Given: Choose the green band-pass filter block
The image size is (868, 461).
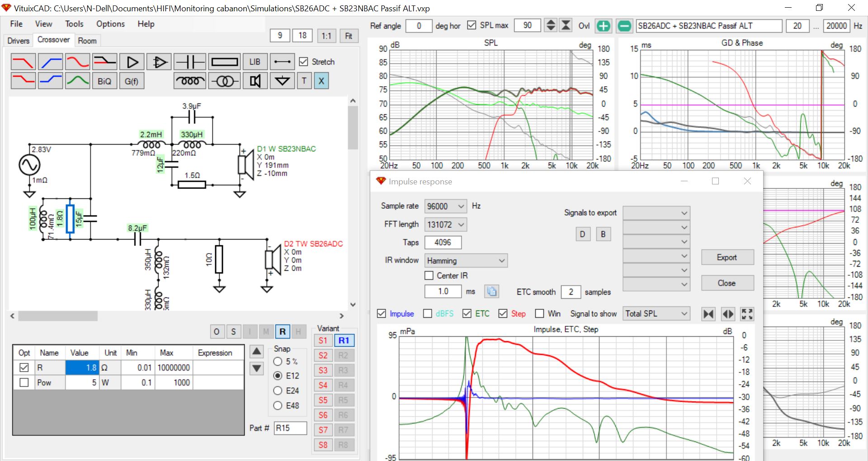Looking at the screenshot, I should pyautogui.click(x=77, y=81).
